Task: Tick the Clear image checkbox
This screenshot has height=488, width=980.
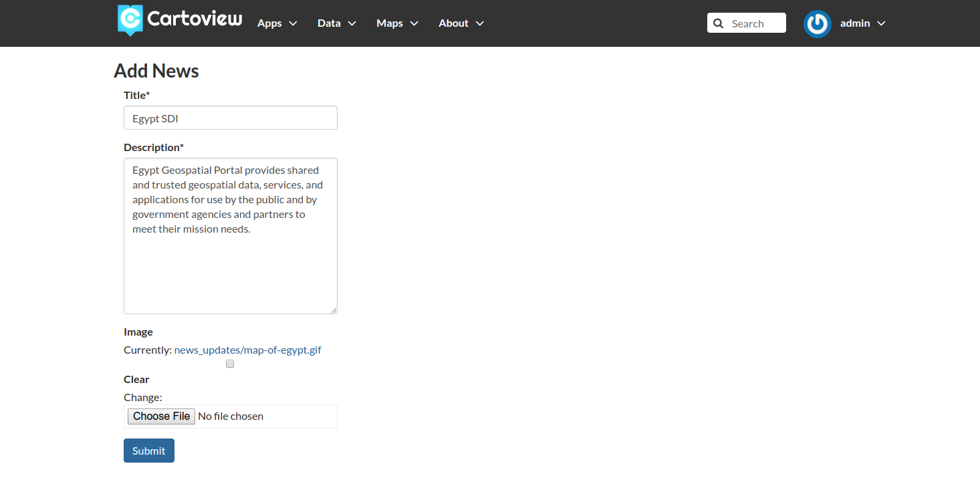Action: 230,364
